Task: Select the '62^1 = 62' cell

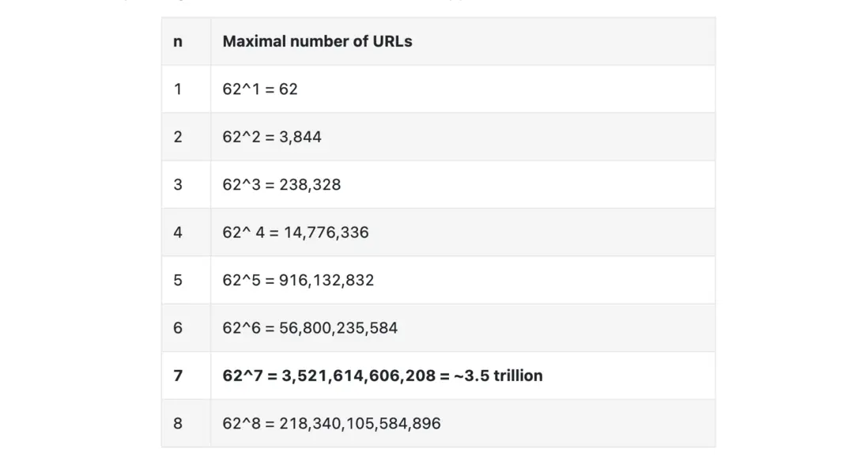Action: pyautogui.click(x=260, y=89)
